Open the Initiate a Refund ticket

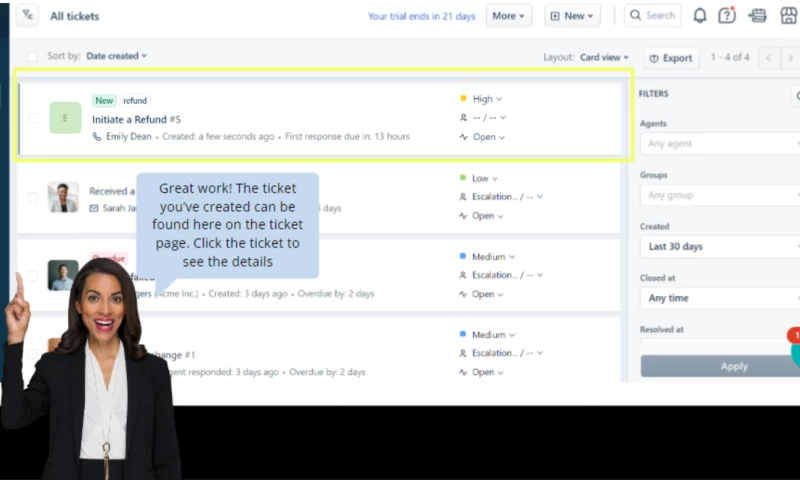pos(130,119)
